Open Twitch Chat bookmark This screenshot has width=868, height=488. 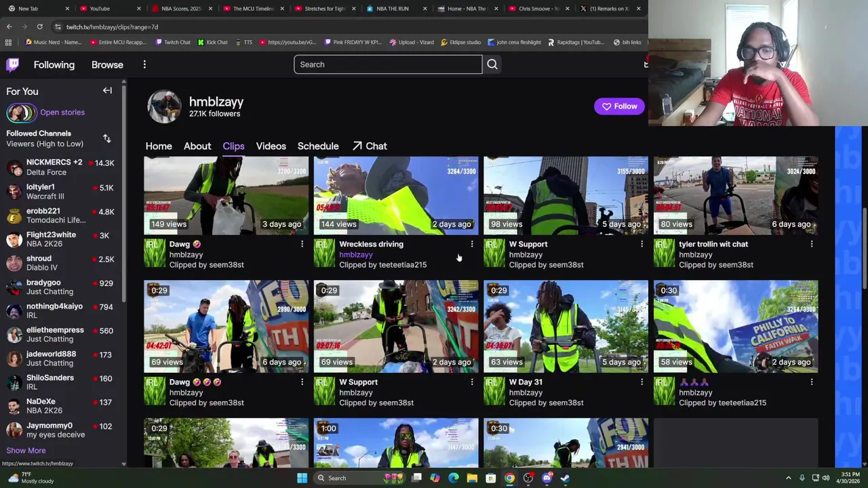(x=173, y=42)
